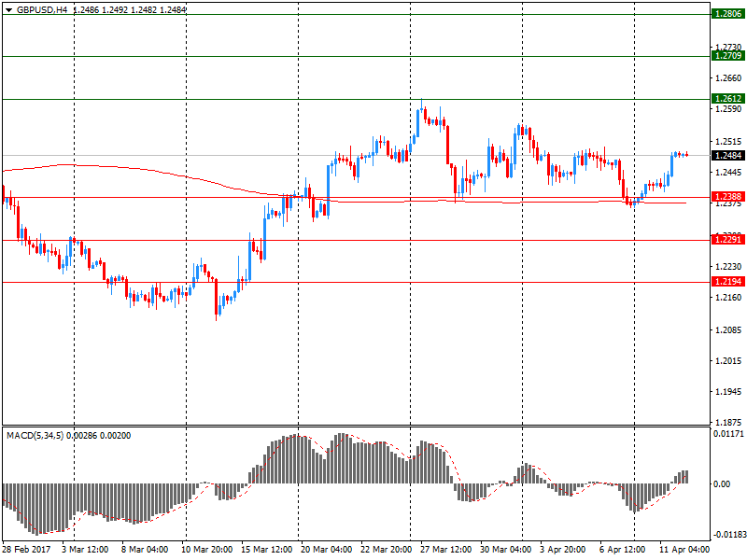Click the 11 Apr 04:00 time label
This screenshot has width=747, height=560.
pos(684,550)
